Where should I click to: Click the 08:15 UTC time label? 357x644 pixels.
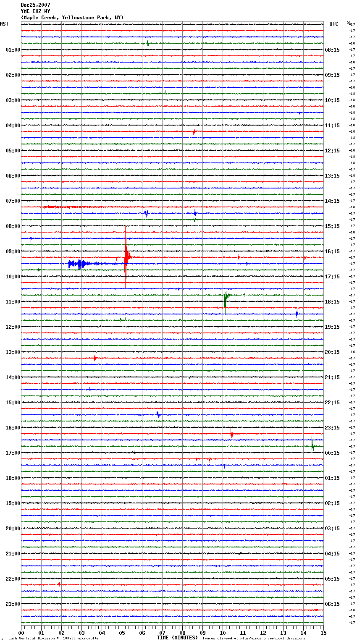332,50
